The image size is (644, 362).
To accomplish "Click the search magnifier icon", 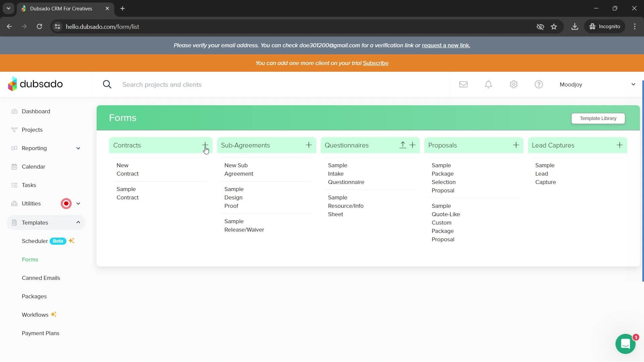I will [x=107, y=84].
